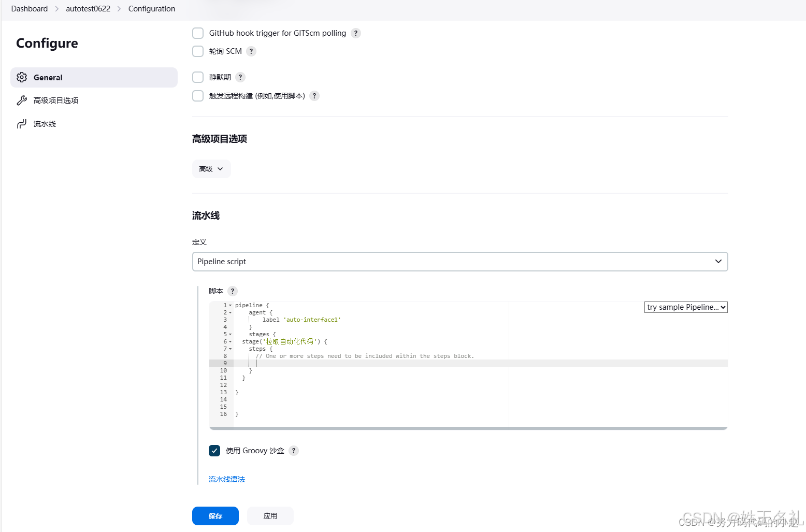This screenshot has height=532, width=806.
Task: Enable GitHub hook trigger for GITScm polling
Action: click(x=198, y=33)
